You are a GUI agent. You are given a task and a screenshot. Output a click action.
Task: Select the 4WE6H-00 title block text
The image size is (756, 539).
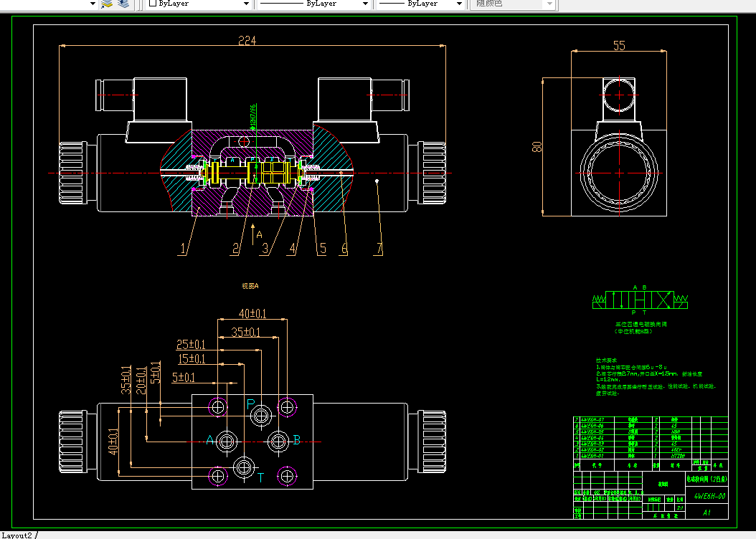click(x=709, y=496)
